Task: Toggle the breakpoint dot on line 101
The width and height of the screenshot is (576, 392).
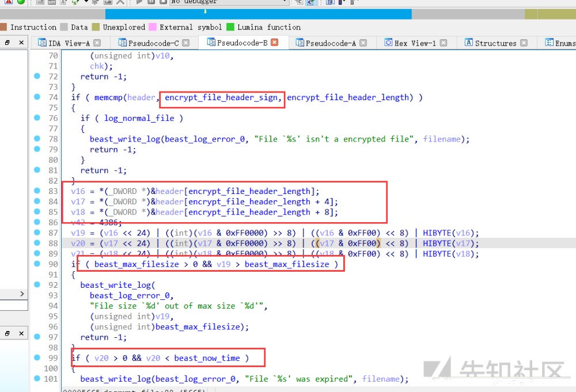Action: pos(37,378)
